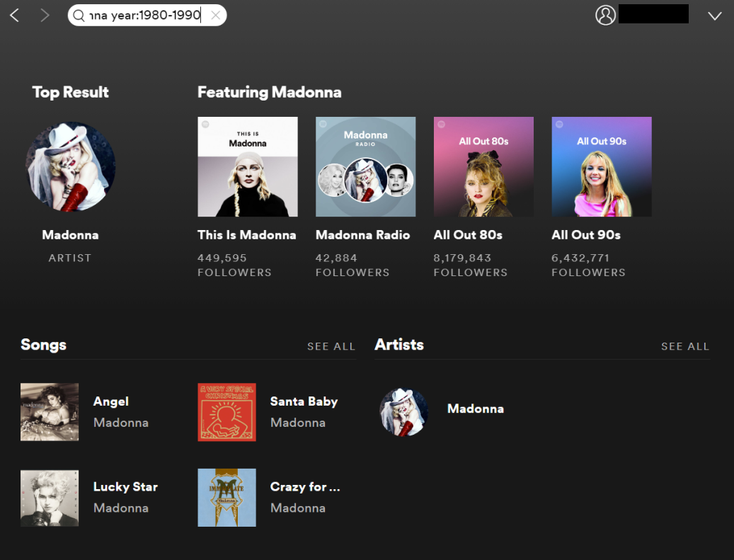Click Madonna name under Top Result
The image size is (734, 560).
pyautogui.click(x=70, y=234)
